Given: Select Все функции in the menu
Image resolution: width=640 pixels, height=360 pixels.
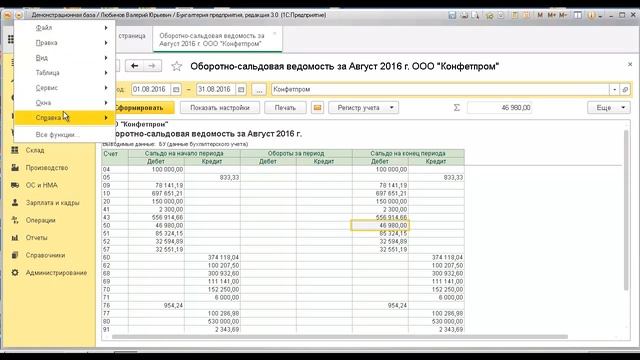Looking at the screenshot, I should point(64,135).
